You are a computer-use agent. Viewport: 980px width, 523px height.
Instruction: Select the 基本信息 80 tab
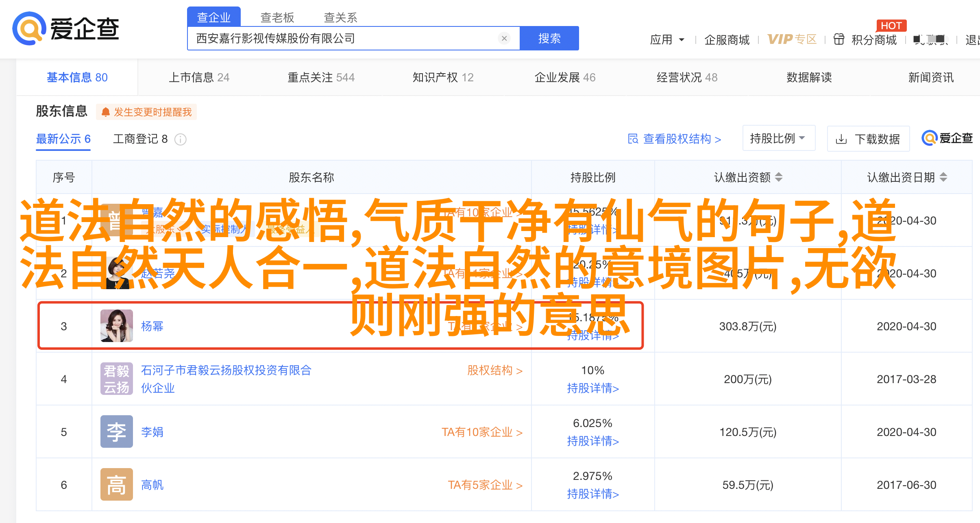coord(77,77)
